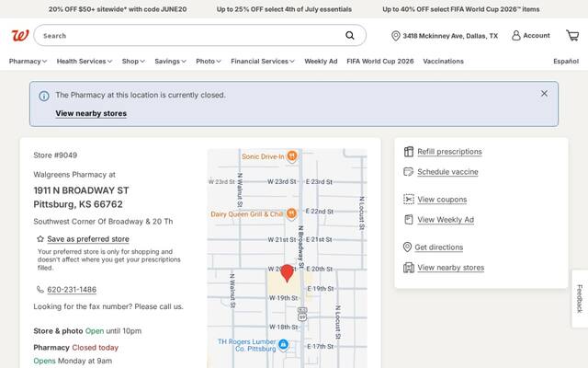Screen dimensions: 588x368
Task: Click the search magnifier icon
Action: tap(349, 35)
